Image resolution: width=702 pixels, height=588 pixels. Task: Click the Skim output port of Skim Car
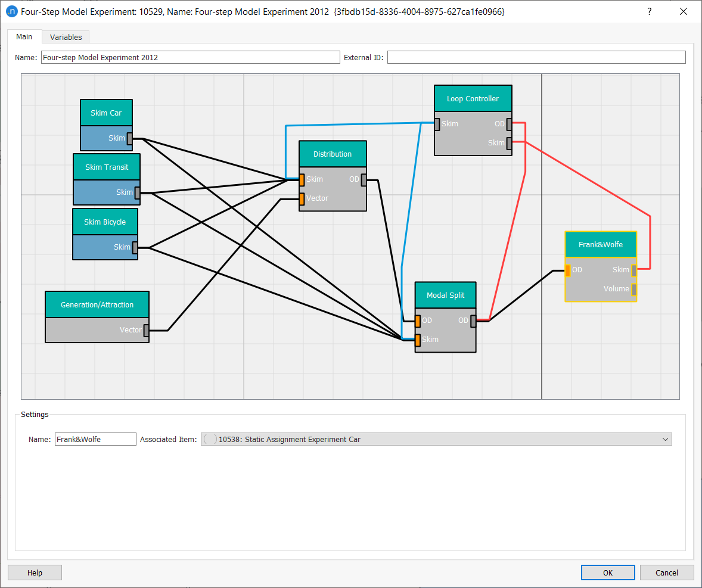tap(129, 138)
